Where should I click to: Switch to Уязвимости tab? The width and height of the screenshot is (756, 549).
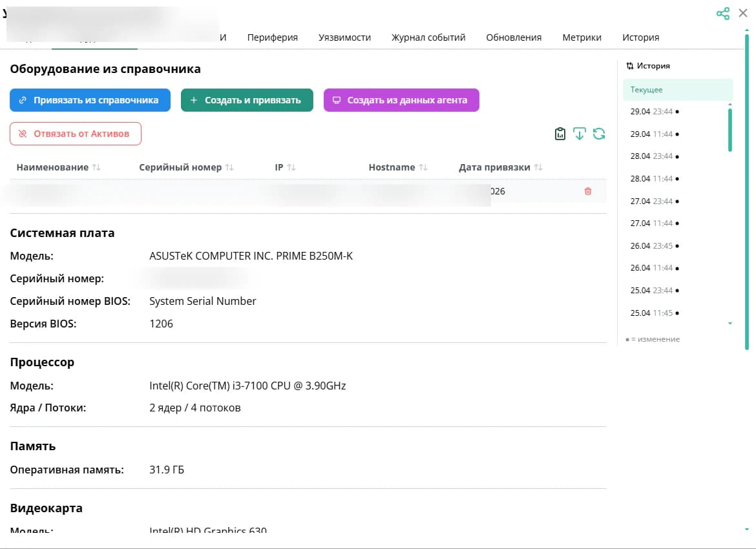click(x=345, y=37)
